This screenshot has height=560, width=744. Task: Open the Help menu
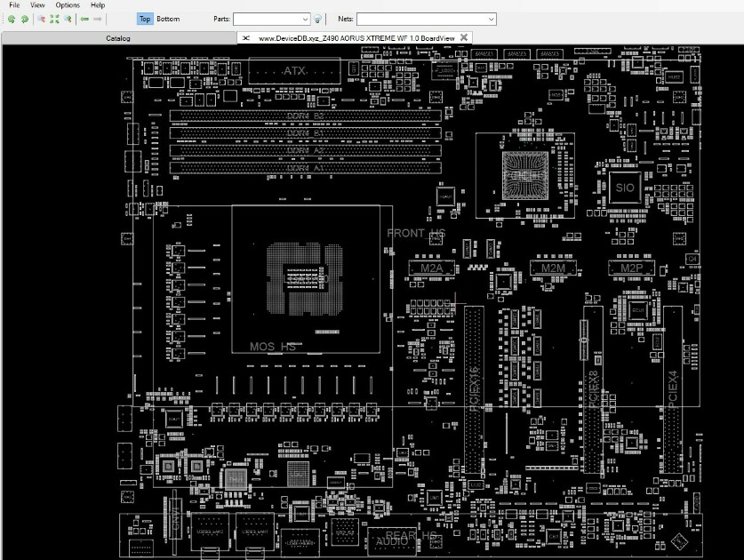click(x=98, y=5)
